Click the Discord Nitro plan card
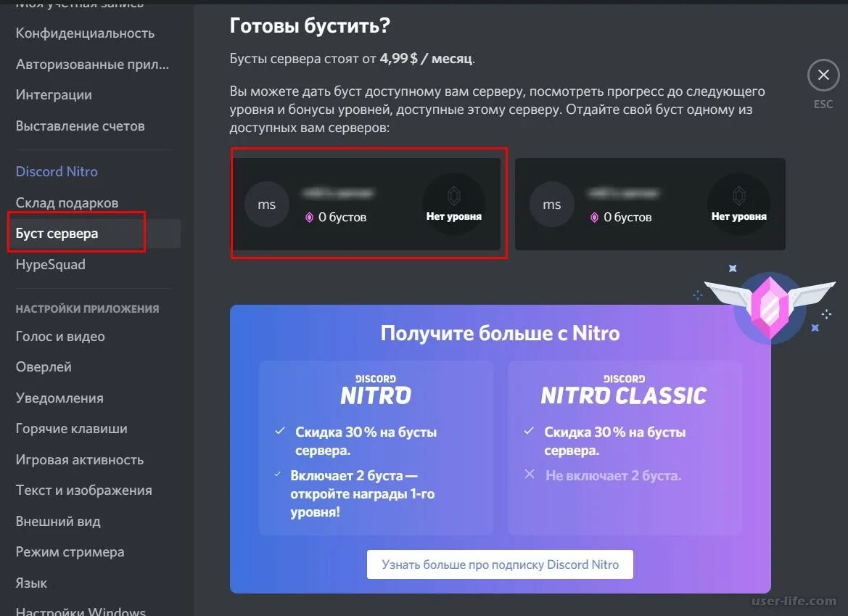The image size is (848, 616). pyautogui.click(x=376, y=448)
